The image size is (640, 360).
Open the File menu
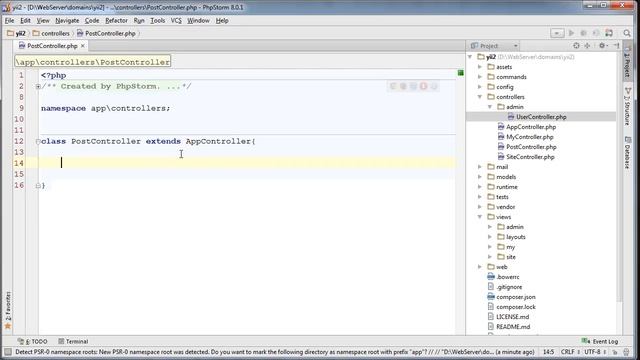coord(9,20)
